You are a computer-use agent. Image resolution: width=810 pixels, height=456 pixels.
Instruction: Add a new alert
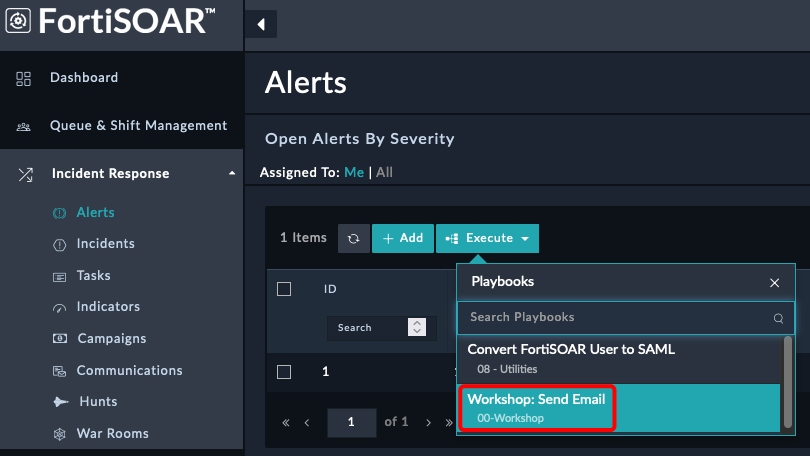(x=403, y=239)
